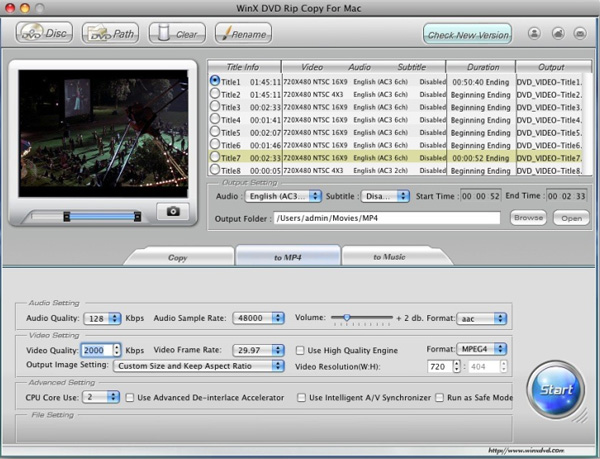
Task: Click the Audio column header
Action: [359, 67]
